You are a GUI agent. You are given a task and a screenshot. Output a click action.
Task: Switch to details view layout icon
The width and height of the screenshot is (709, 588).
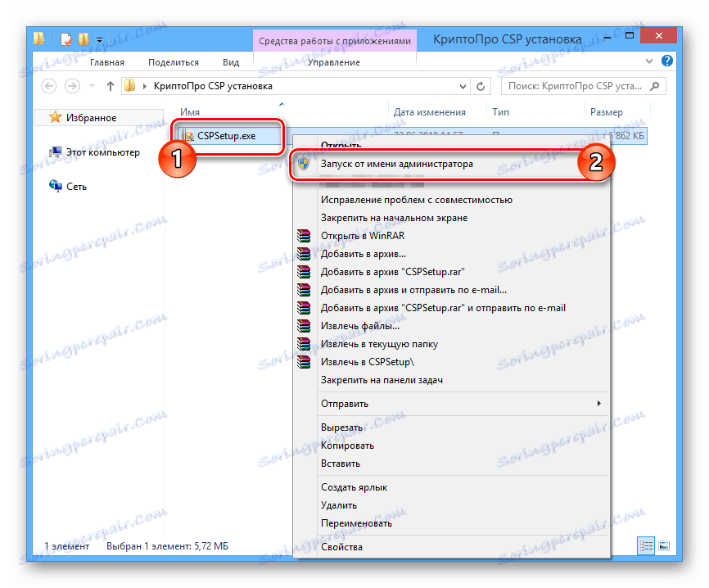tap(645, 546)
